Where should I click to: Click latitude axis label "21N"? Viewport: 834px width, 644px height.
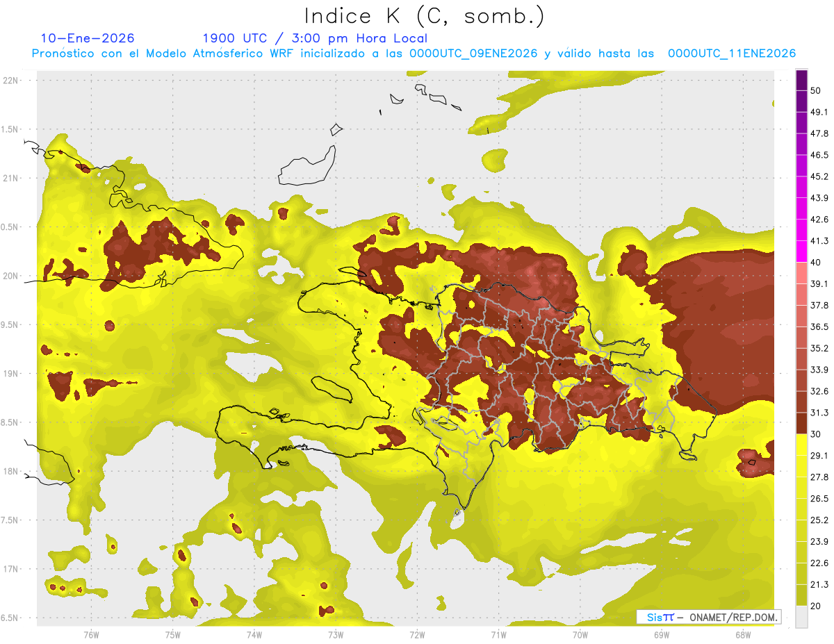[11, 179]
